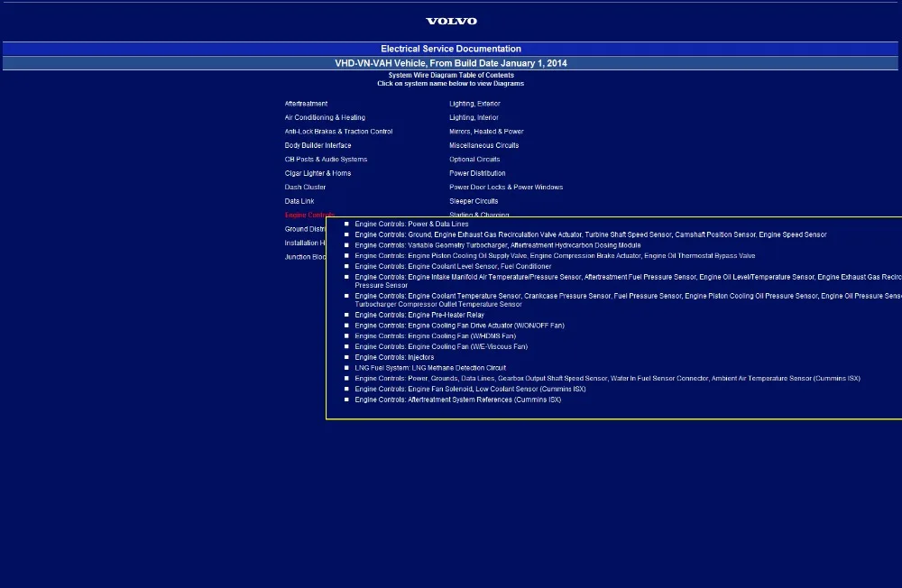The image size is (902, 588).
Task: Open Engine Intake Manifold Air Temperature/Pressure Sensor entry
Action: [x=628, y=281]
